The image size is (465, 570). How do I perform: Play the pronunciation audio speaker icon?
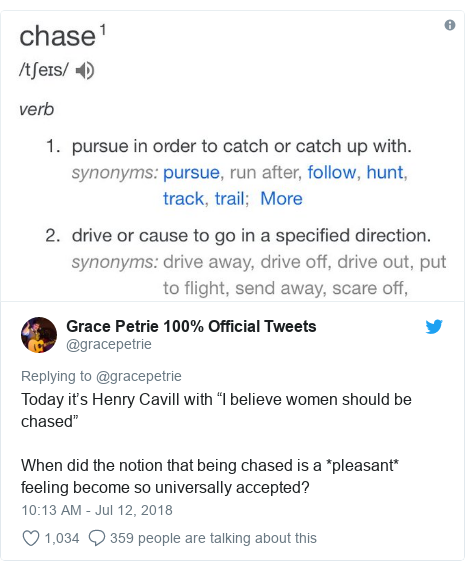click(85, 71)
